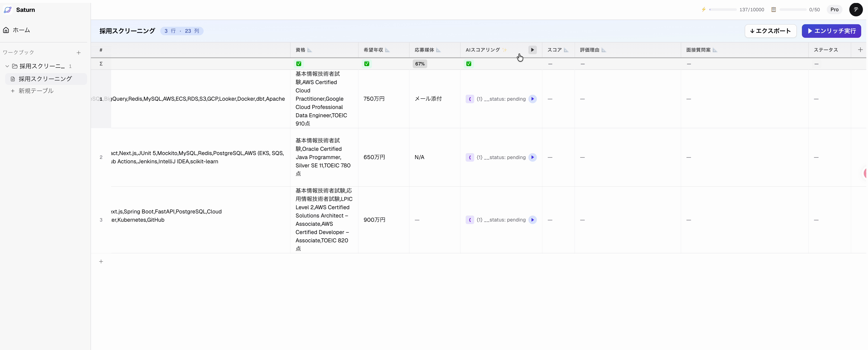Click the エンリッチ実行 button
Viewport: 868px width, 350px height.
point(831,31)
